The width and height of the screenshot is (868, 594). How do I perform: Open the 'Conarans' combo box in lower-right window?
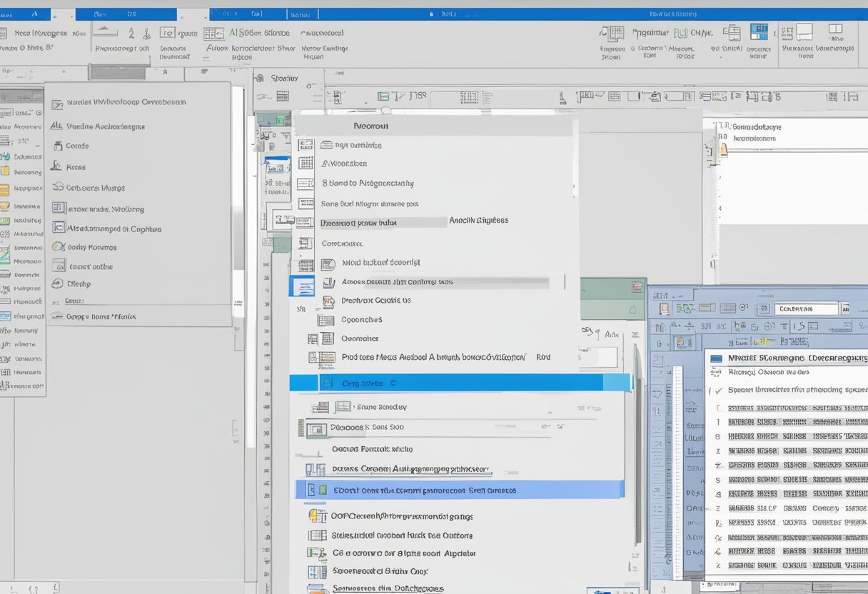pos(806,309)
